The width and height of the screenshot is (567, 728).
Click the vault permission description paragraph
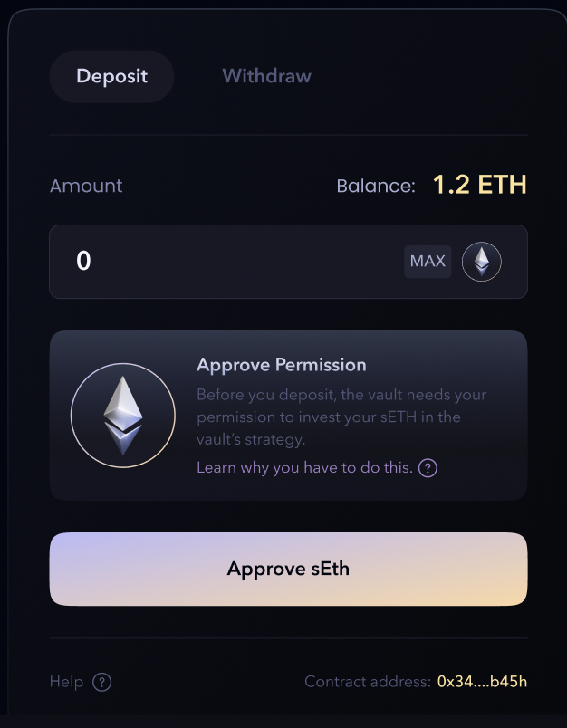click(341, 417)
